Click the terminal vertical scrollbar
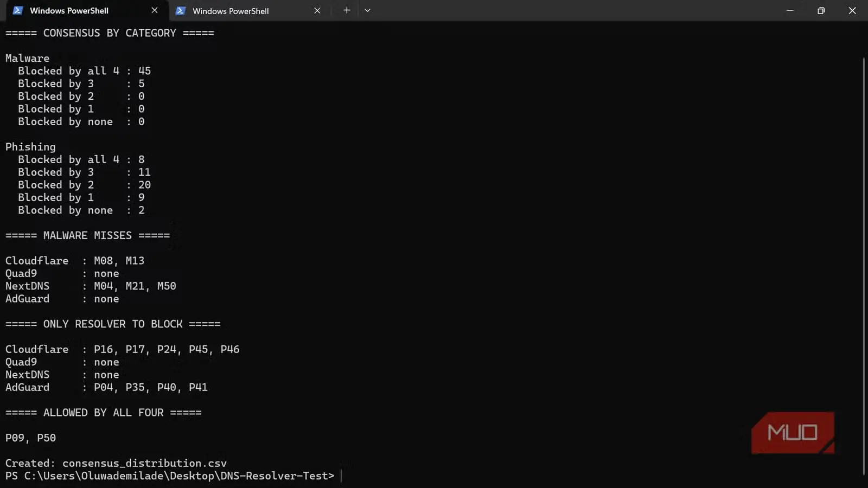Viewport: 868px width, 488px height. click(x=864, y=266)
